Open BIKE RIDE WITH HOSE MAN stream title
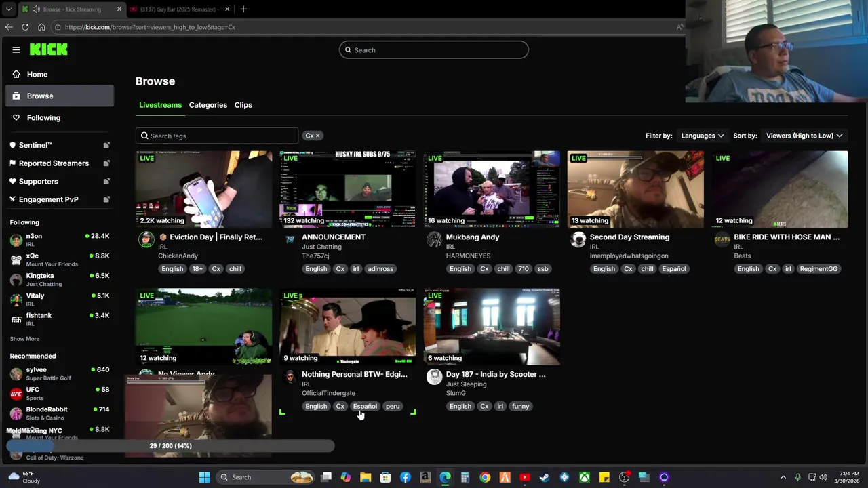 [787, 237]
